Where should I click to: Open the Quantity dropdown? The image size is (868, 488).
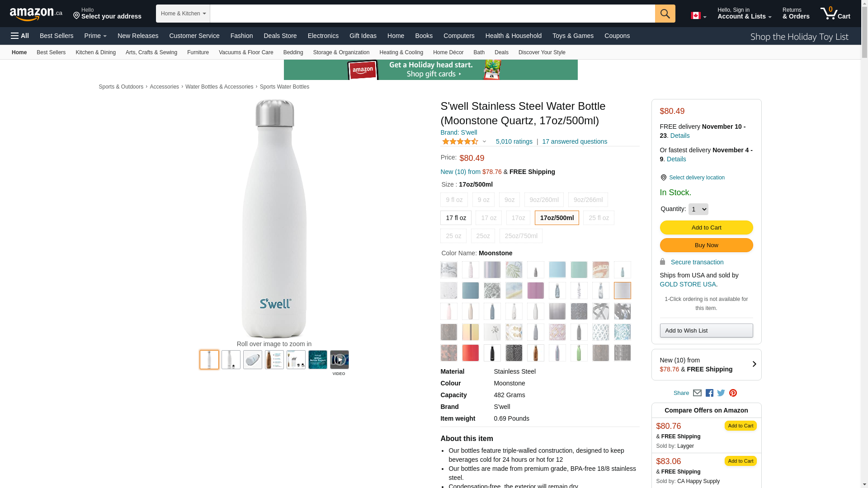pyautogui.click(x=698, y=209)
